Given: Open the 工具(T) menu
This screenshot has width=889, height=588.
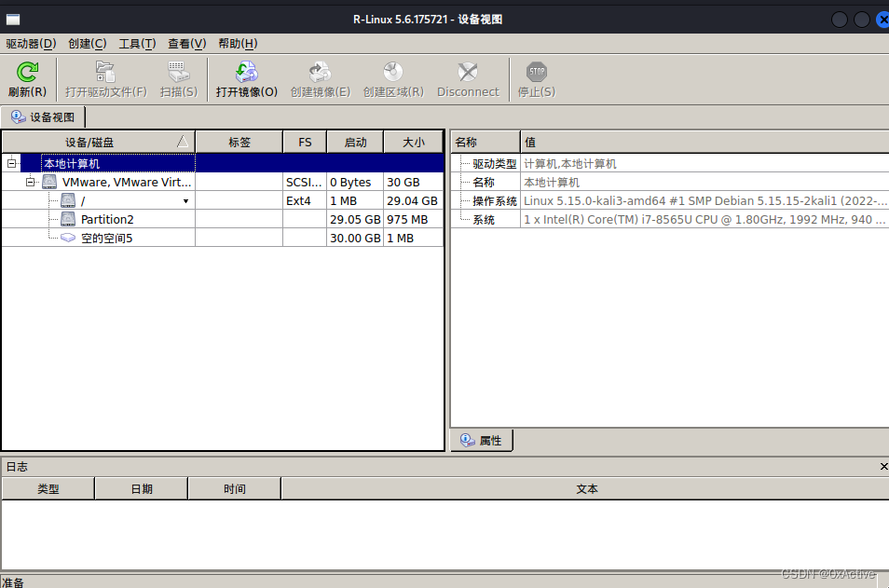Looking at the screenshot, I should 137,44.
